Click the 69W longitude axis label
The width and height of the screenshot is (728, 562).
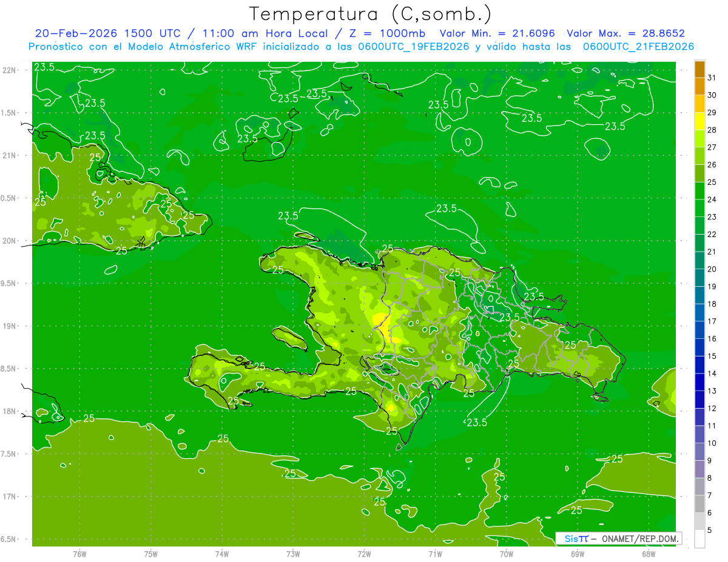click(578, 554)
